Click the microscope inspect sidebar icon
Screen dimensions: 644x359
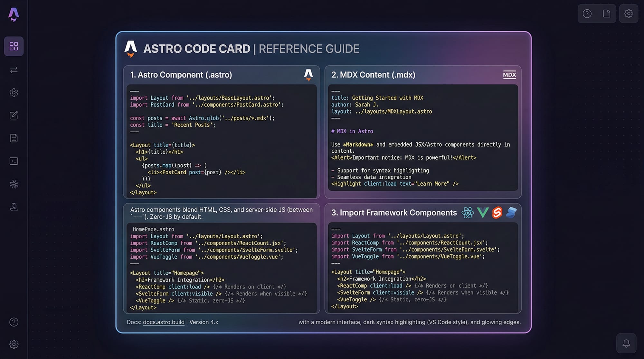pos(14,207)
